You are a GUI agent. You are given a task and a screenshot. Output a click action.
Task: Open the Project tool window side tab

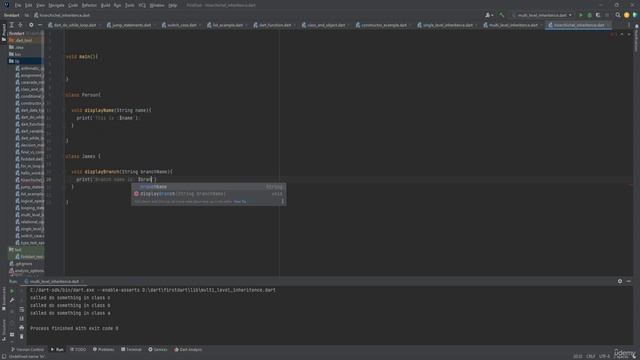(4, 33)
